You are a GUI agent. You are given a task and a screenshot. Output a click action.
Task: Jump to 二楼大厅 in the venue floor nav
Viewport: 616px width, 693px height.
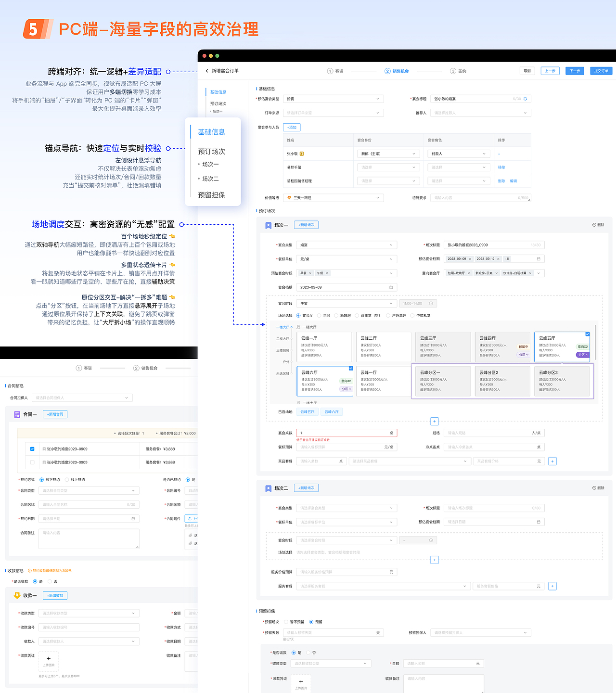click(x=283, y=339)
